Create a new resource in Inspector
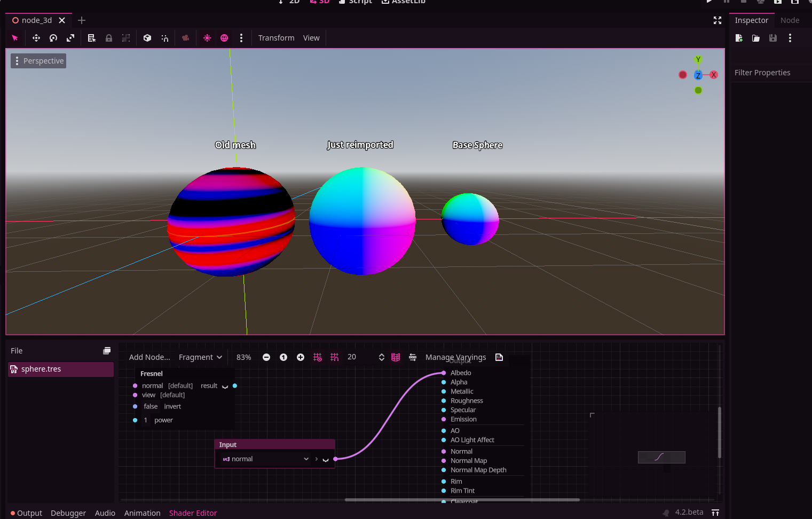The width and height of the screenshot is (812, 519). tap(739, 38)
